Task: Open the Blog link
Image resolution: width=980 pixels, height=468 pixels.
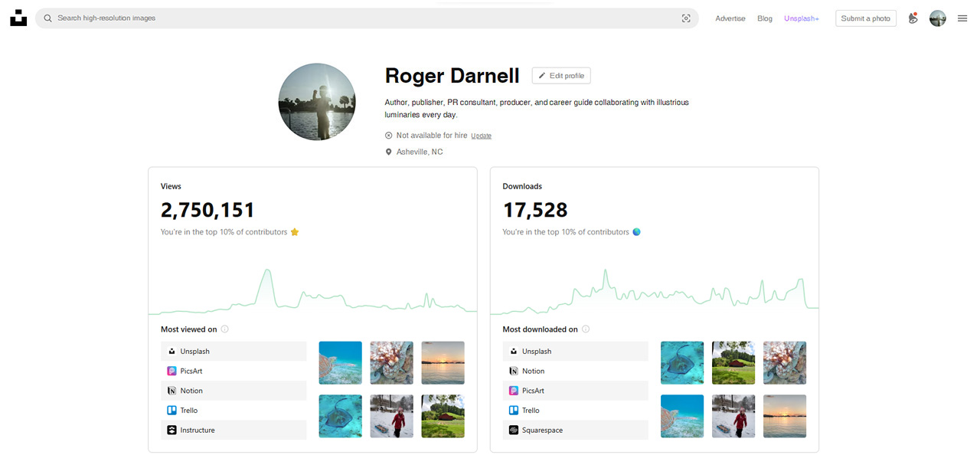Action: (x=765, y=18)
